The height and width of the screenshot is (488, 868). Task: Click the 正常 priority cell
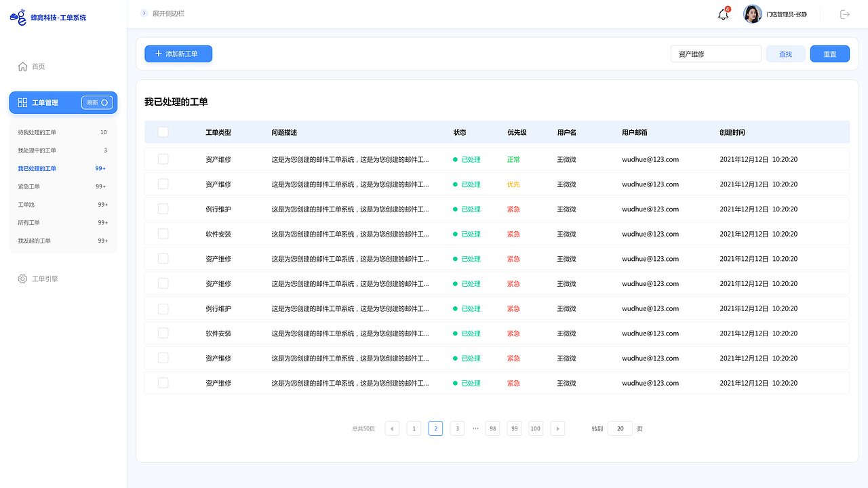tap(513, 159)
